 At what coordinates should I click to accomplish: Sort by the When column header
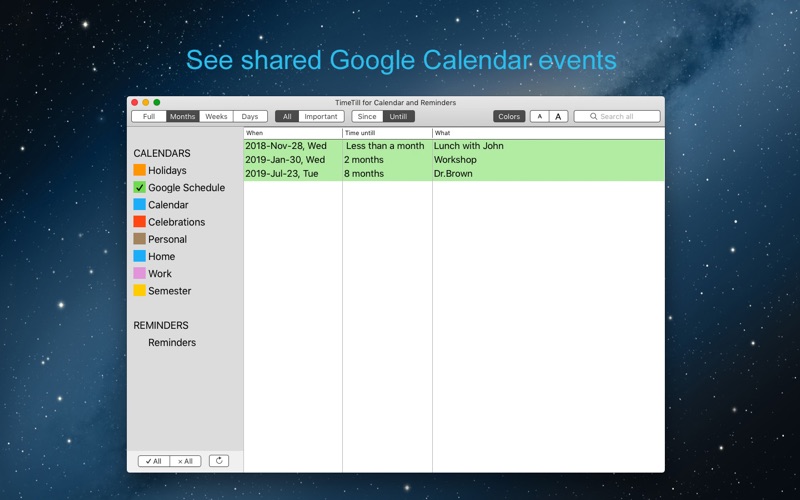(x=293, y=133)
